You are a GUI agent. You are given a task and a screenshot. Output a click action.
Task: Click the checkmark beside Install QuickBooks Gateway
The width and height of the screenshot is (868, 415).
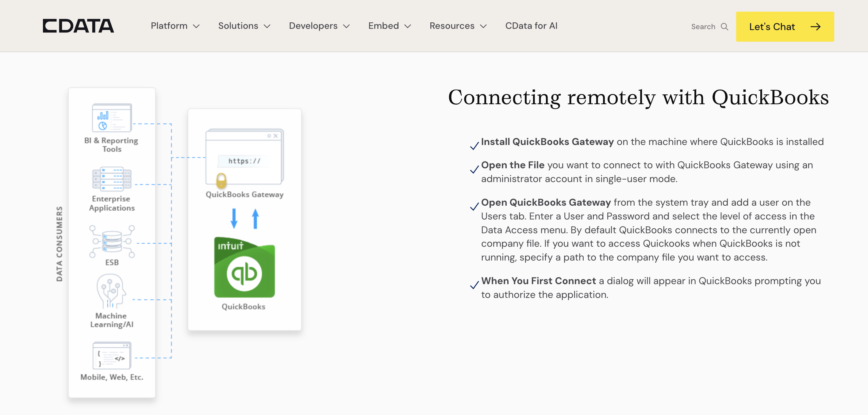tap(474, 146)
